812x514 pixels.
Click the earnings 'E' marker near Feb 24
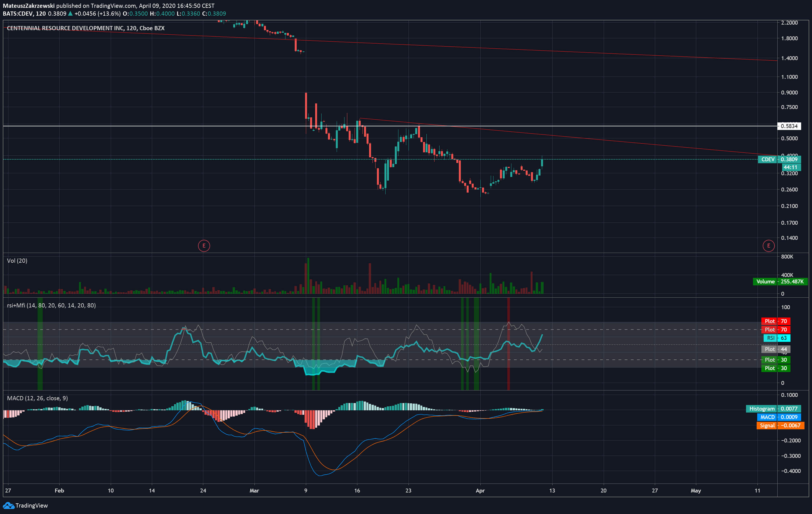point(204,246)
